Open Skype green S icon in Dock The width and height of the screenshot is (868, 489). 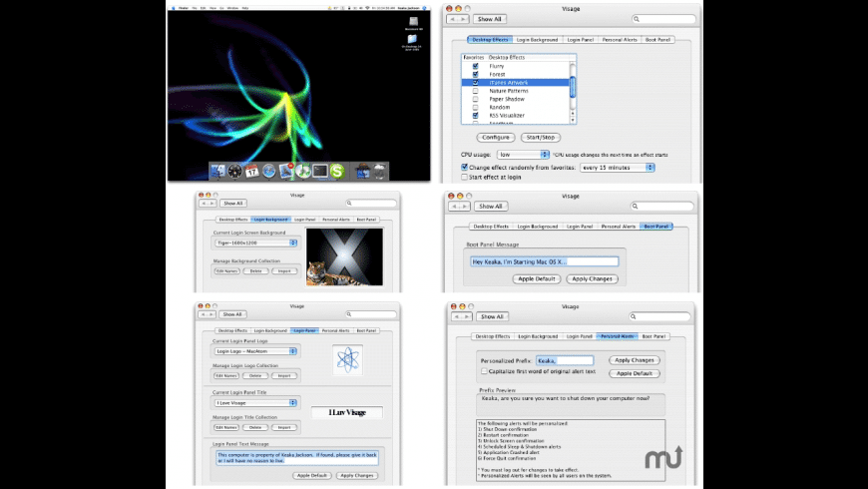pyautogui.click(x=337, y=171)
